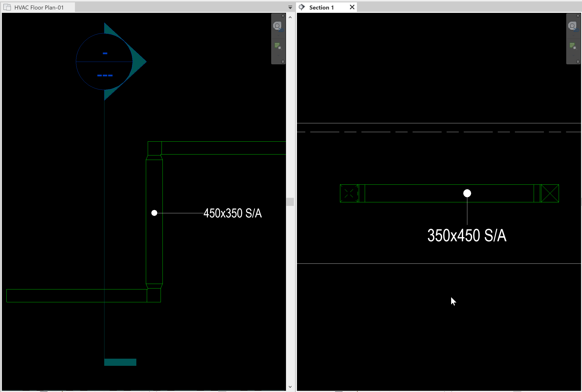Image resolution: width=582 pixels, height=392 pixels.
Task: Click the four-arrow icon atop the navigation bar
Action: click(x=283, y=16)
